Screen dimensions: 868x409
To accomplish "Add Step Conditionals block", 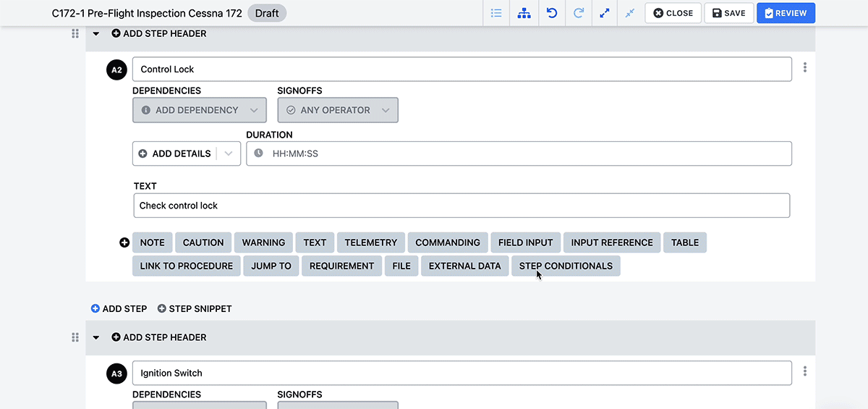I will point(566,266).
